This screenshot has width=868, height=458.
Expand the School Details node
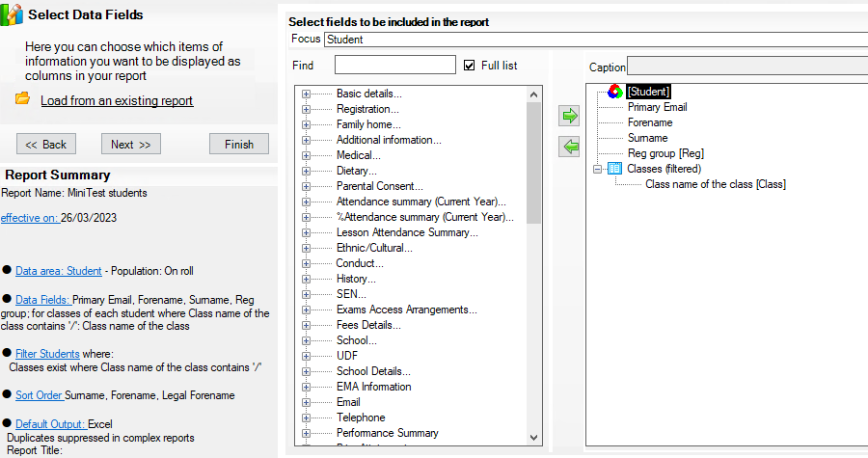[306, 372]
